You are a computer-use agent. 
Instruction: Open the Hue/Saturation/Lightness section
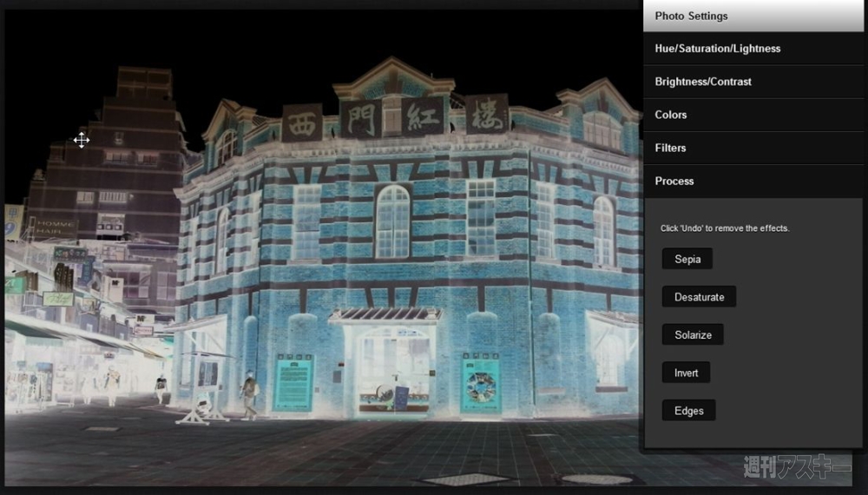tap(753, 49)
